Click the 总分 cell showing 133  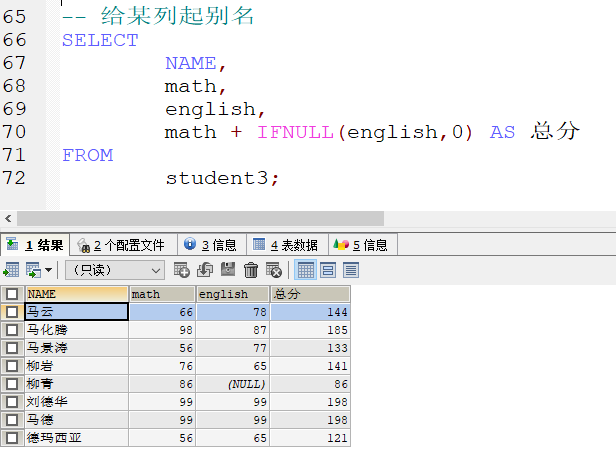coord(310,348)
